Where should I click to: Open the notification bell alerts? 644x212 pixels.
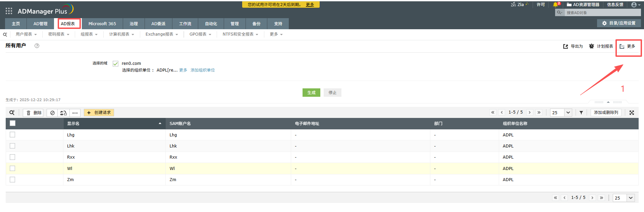[x=555, y=5]
